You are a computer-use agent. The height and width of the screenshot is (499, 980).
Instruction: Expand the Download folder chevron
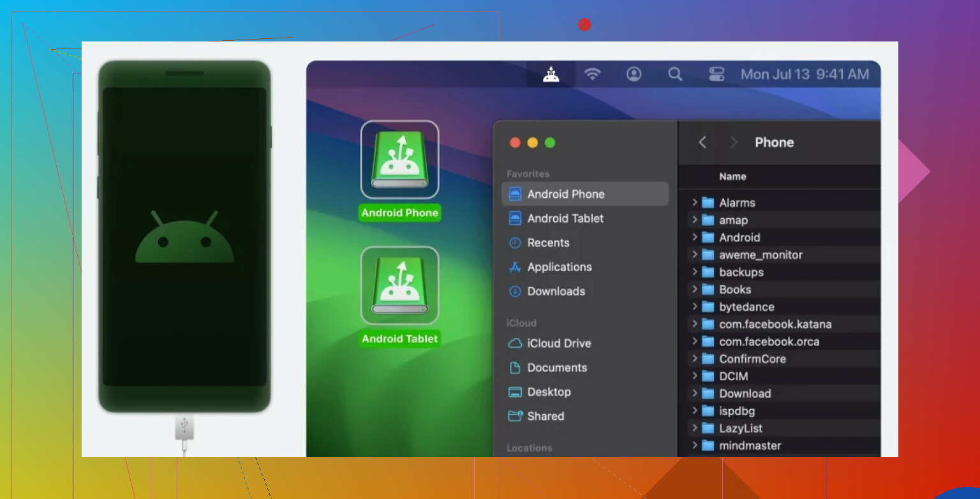point(694,393)
